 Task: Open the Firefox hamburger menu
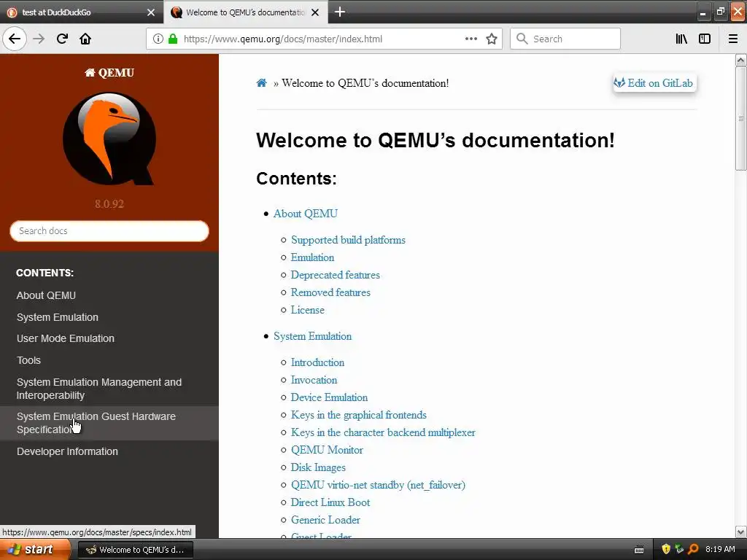(733, 39)
